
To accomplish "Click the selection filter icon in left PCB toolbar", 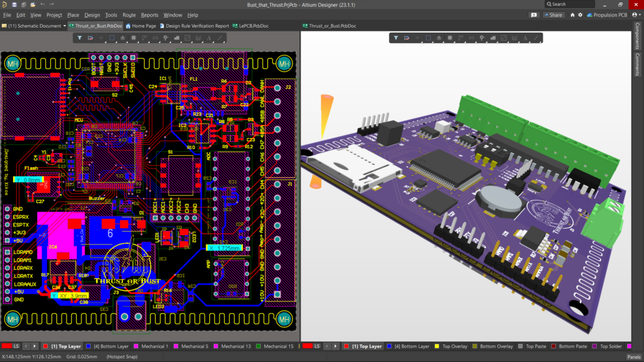I will (80, 38).
